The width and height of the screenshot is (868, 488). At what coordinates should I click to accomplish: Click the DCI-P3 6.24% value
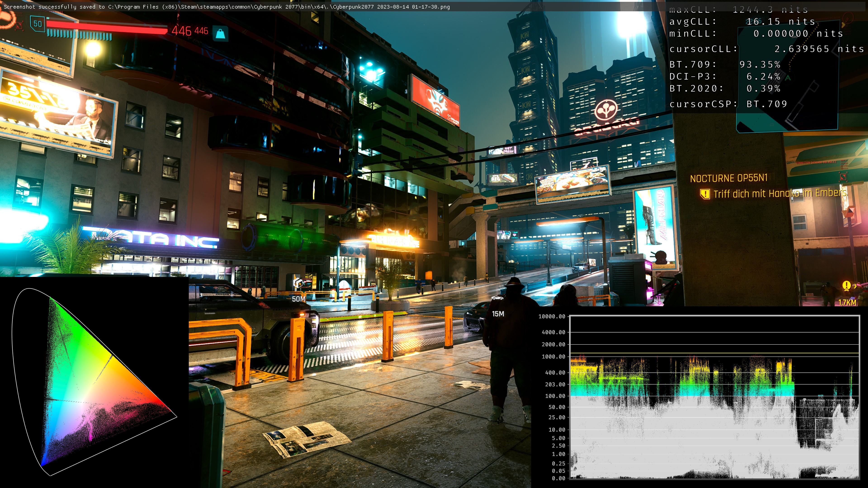(763, 76)
